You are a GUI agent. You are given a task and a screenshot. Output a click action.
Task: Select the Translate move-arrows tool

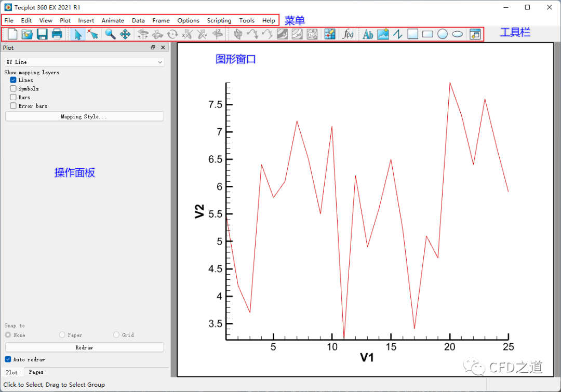tap(125, 35)
